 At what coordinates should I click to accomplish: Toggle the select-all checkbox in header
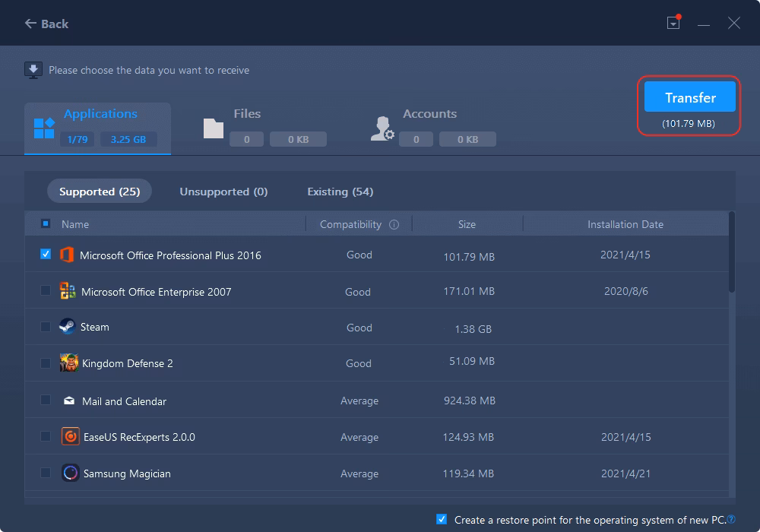[46, 223]
